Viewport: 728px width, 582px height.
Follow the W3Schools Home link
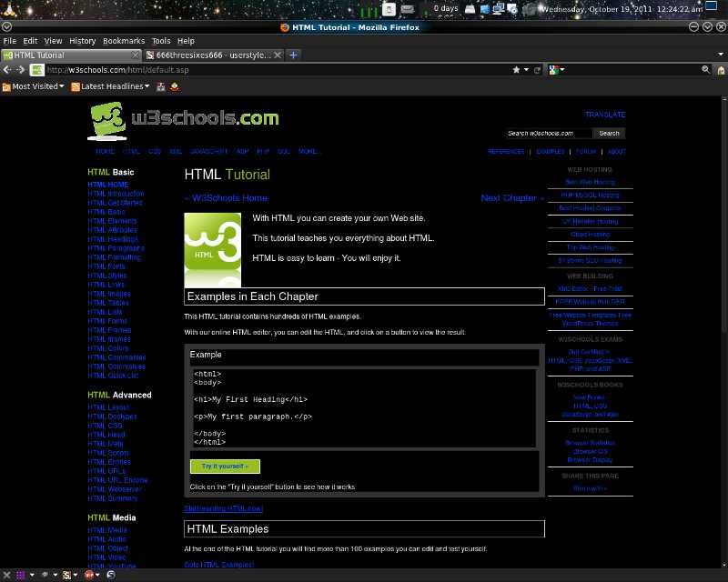(x=226, y=198)
